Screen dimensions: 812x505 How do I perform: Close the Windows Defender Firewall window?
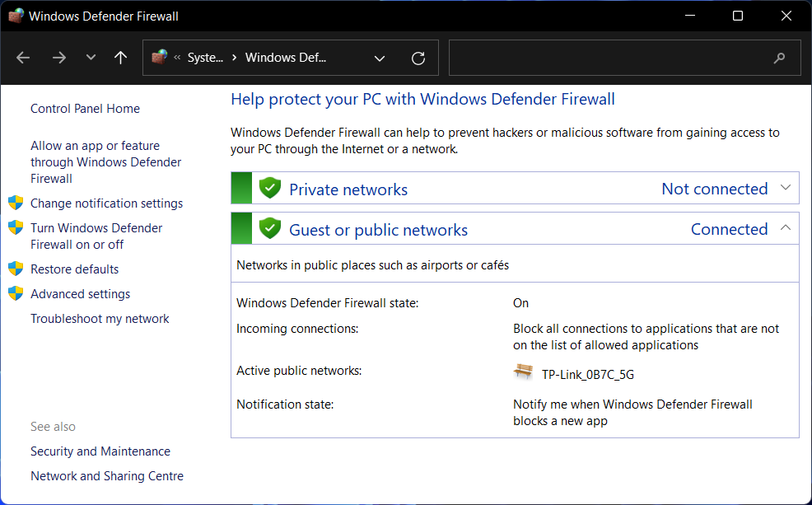point(786,16)
